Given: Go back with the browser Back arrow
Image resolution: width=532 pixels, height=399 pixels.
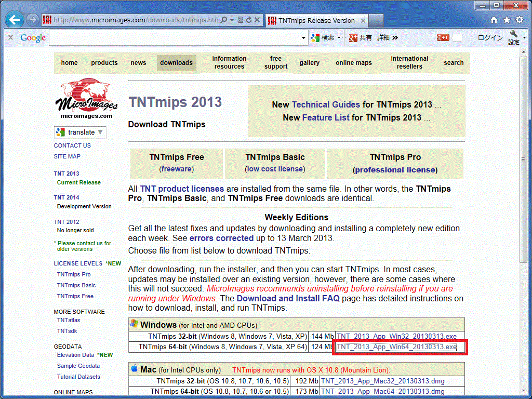Looking at the screenshot, I should point(15,20).
